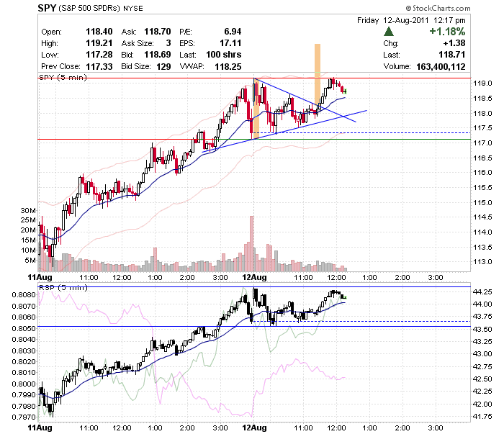The height and width of the screenshot is (434, 504).
Task: Click the (S&P 500 SPDRs) description text
Action: pos(89,9)
